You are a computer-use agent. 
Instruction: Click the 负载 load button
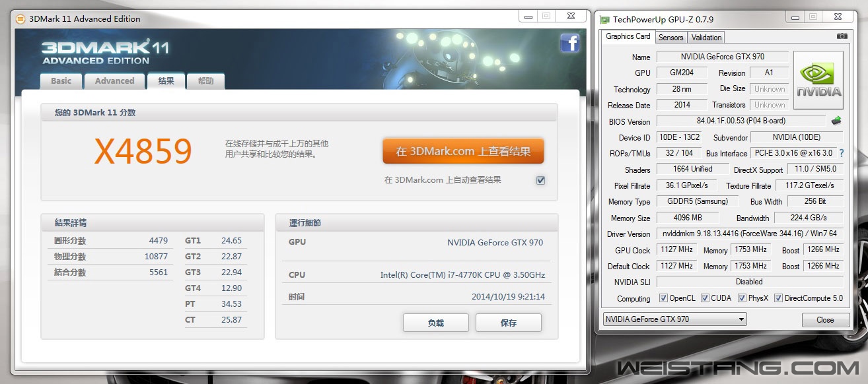point(436,323)
